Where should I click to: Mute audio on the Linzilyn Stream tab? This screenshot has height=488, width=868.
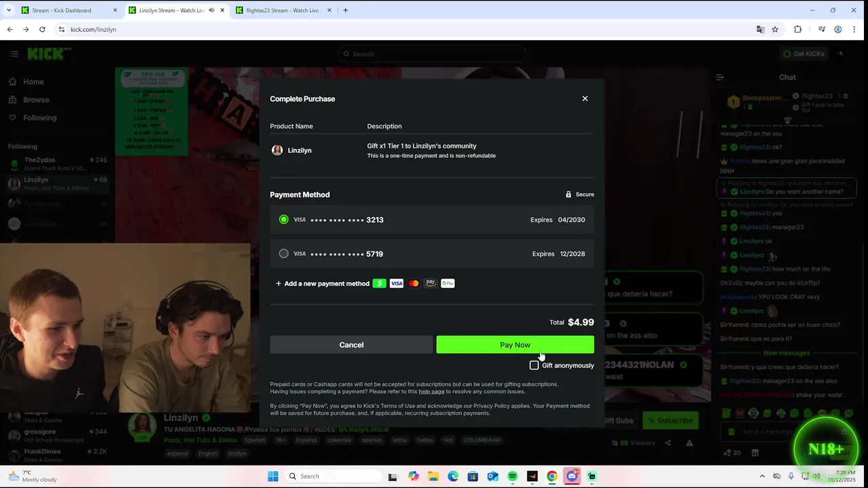tap(212, 10)
